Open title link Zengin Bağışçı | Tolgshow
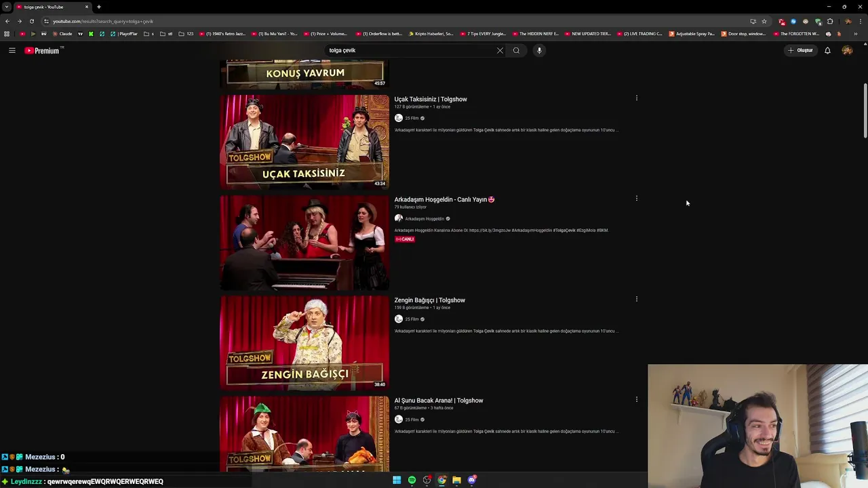868x488 pixels. click(429, 300)
